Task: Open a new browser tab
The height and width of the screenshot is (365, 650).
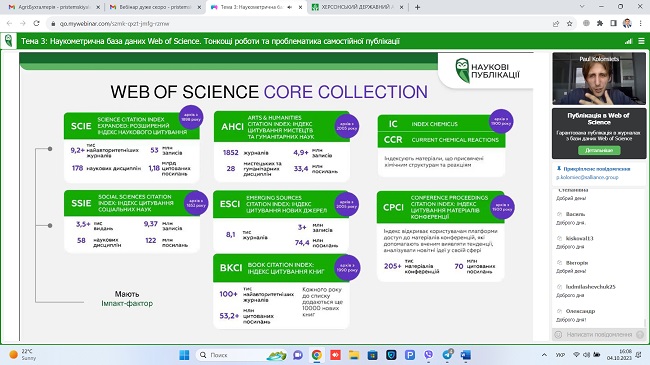Action: pos(417,7)
